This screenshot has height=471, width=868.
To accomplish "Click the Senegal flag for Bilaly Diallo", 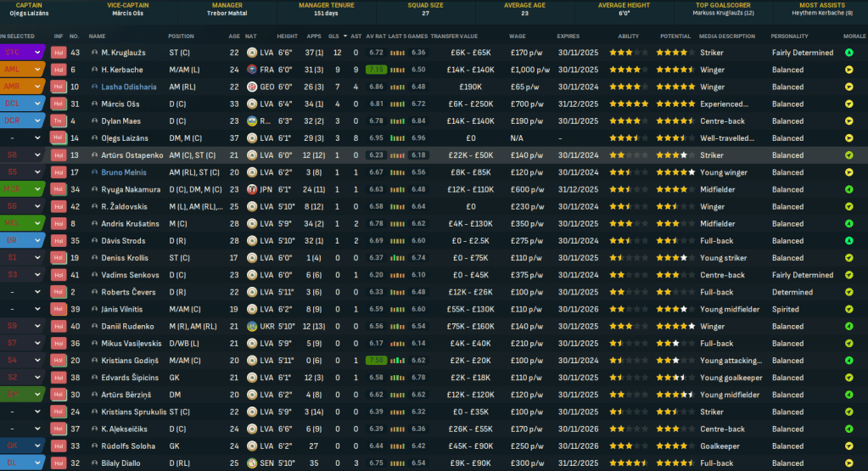I will (252, 463).
